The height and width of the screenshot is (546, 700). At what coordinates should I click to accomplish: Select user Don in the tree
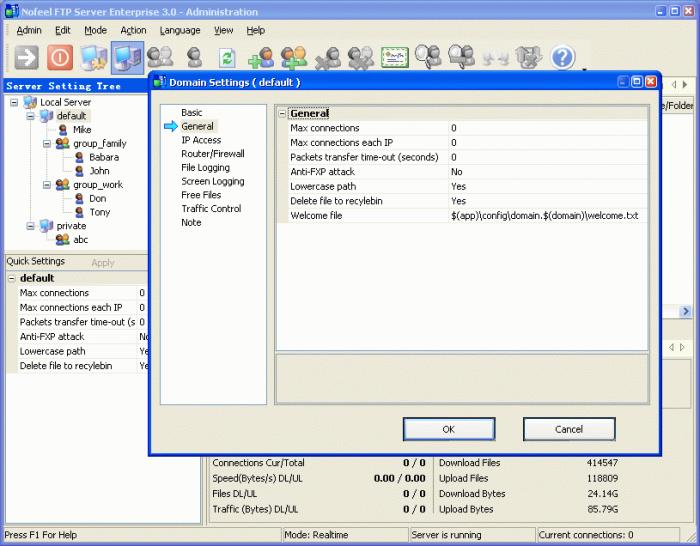[x=97, y=199]
